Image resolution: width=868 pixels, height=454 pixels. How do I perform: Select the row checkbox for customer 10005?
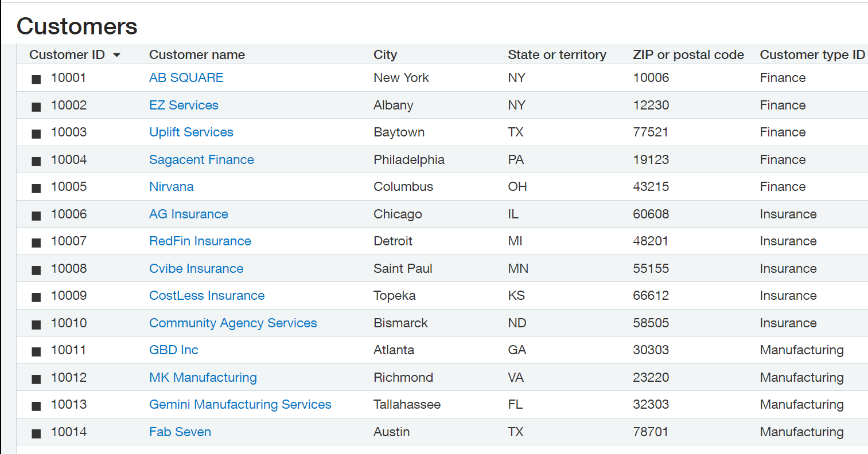click(36, 188)
